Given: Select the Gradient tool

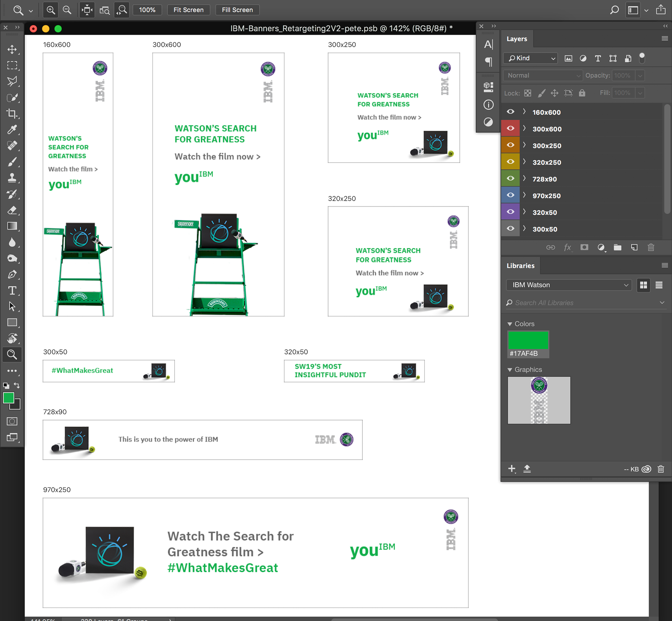Looking at the screenshot, I should [12, 226].
